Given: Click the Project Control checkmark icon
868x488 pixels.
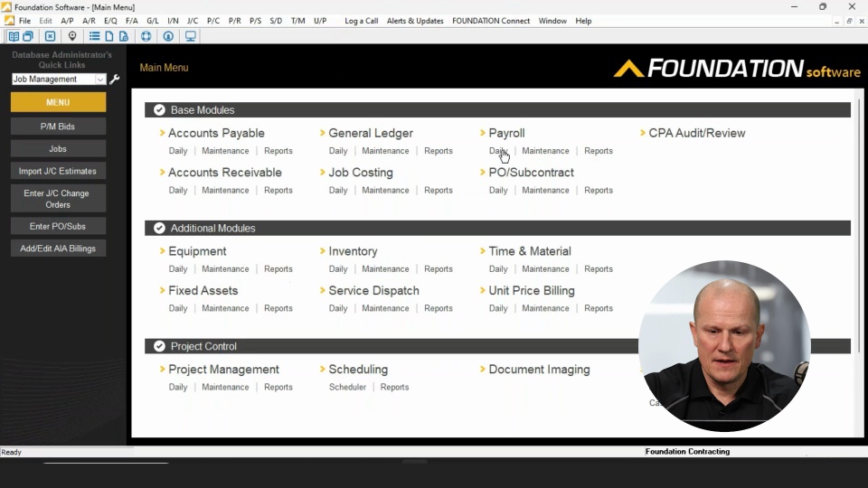Looking at the screenshot, I should point(159,346).
